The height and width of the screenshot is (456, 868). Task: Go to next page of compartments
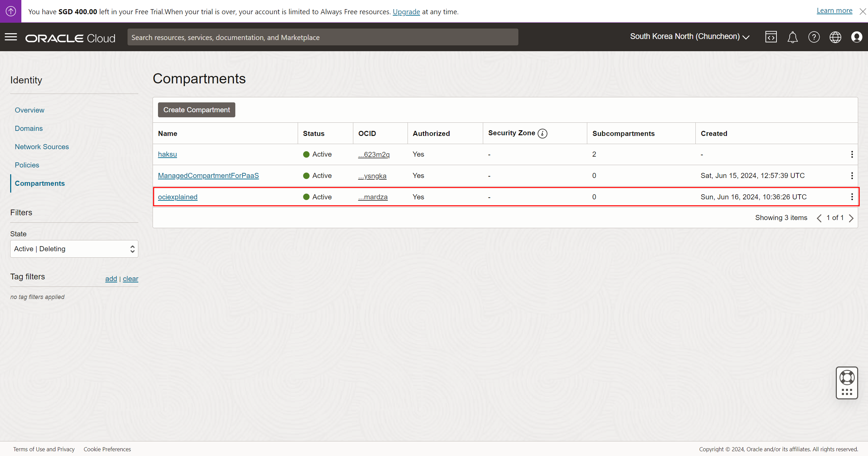[851, 218]
